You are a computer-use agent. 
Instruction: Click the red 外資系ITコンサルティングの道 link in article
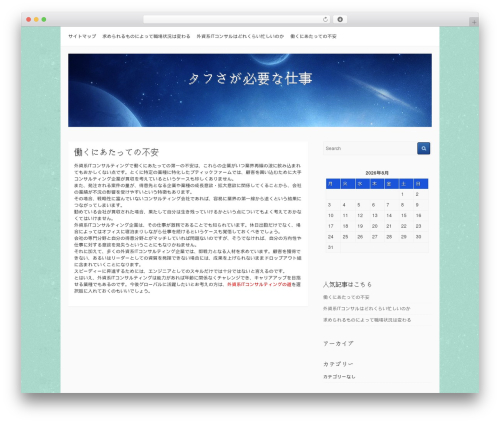(x=259, y=284)
